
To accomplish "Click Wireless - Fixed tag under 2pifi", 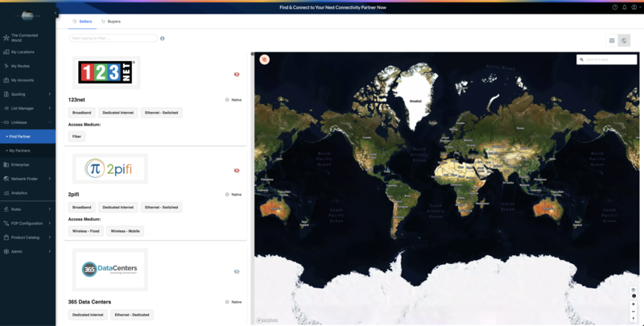I will [86, 231].
